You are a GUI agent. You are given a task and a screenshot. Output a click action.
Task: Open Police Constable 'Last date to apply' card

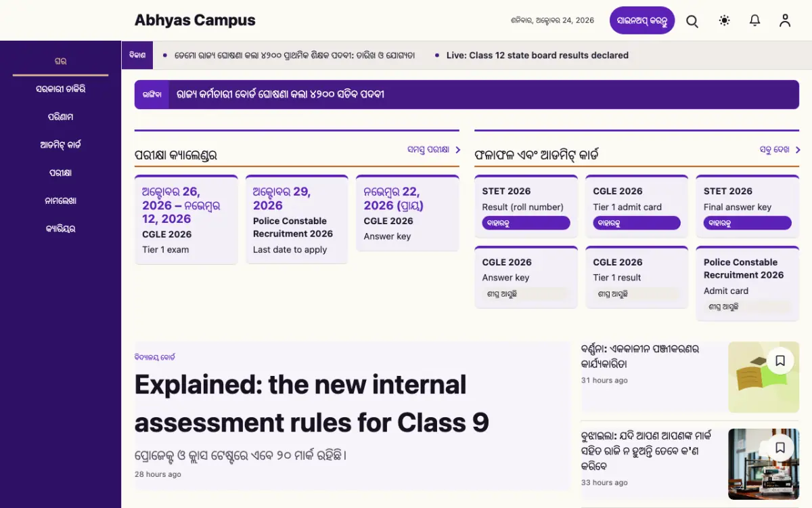tap(297, 219)
